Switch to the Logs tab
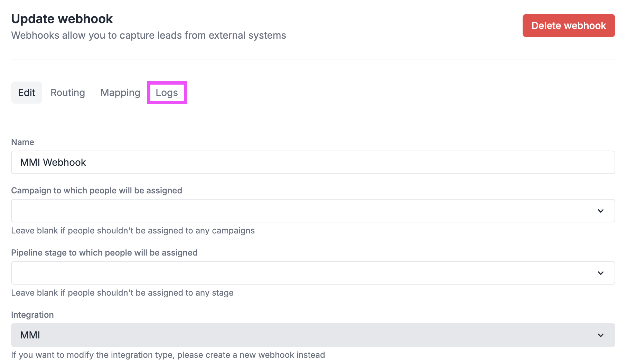Image resolution: width=627 pixels, height=364 pixels. point(167,93)
